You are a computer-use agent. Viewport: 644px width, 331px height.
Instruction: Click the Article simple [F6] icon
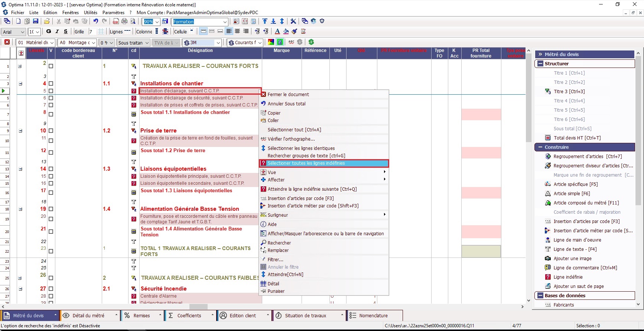click(548, 194)
